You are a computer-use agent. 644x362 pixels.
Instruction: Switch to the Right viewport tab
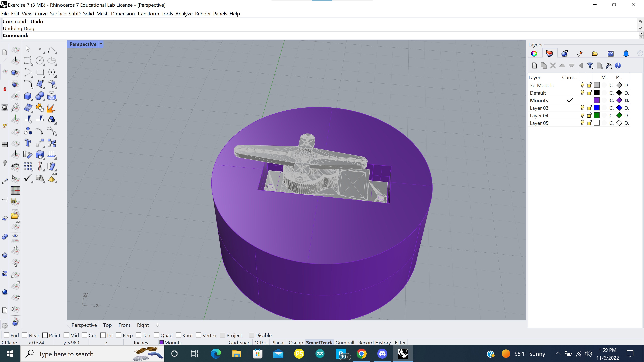click(143, 325)
